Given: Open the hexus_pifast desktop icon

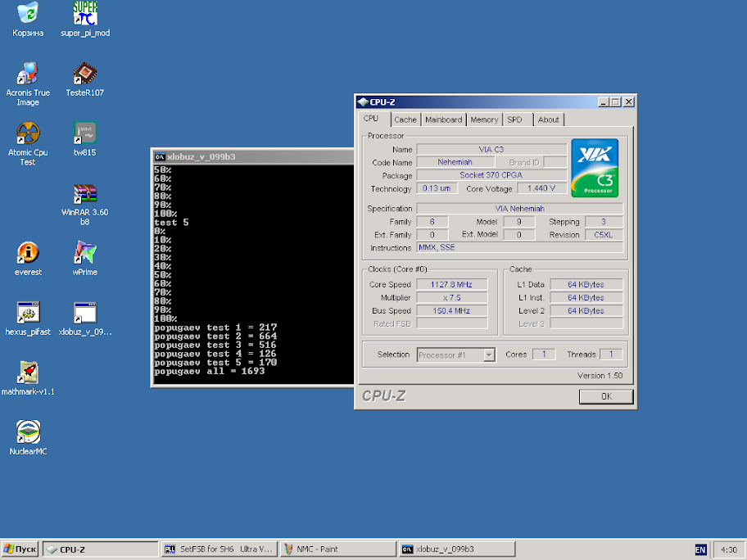Looking at the screenshot, I should click(28, 313).
